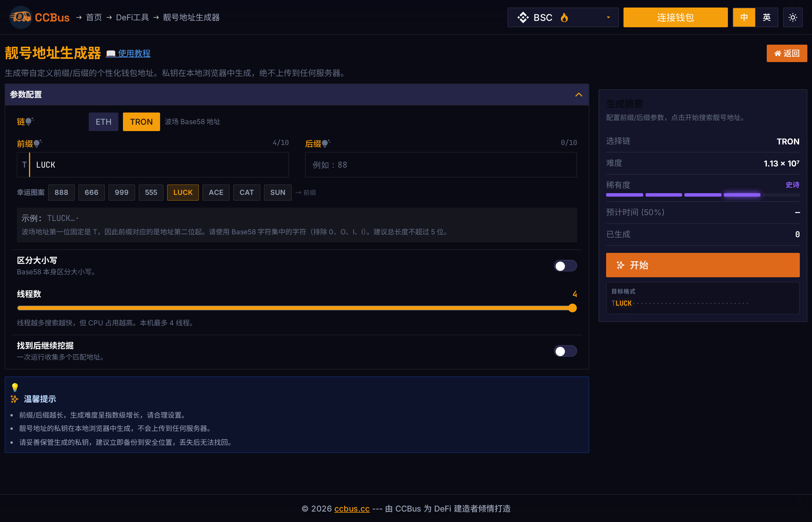Viewport: 812px width, 522px height.
Task: Click the book icon before 使用教程
Action: click(x=111, y=54)
